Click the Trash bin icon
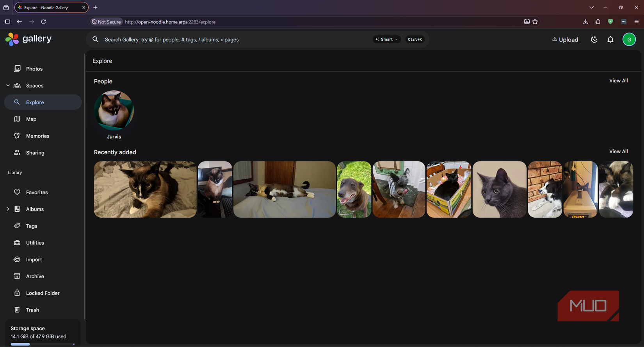Image resolution: width=644 pixels, height=347 pixels. [x=17, y=310]
